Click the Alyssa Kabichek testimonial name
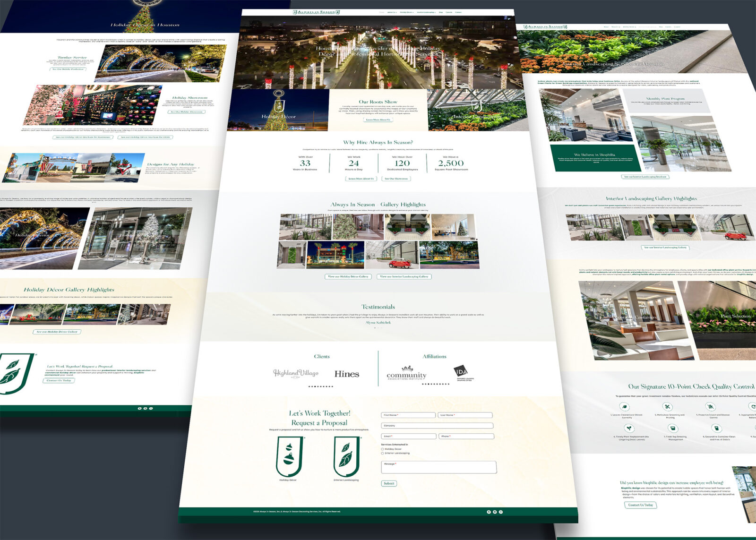This screenshot has height=540, width=756. tap(378, 323)
